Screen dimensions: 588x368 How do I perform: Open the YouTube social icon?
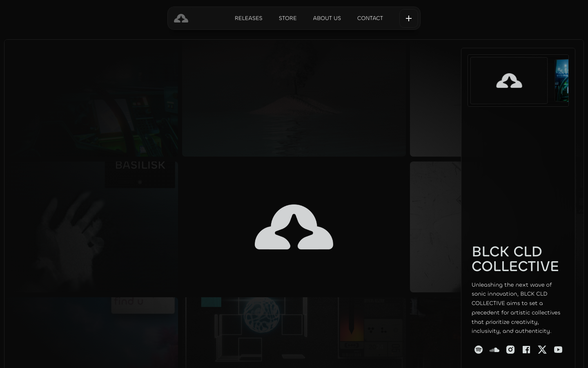tap(558, 350)
